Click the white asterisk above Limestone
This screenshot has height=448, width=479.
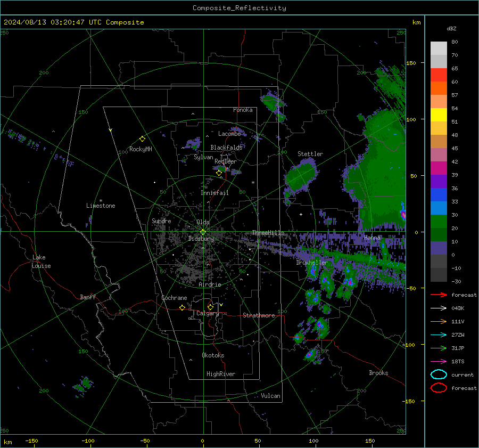(x=101, y=201)
